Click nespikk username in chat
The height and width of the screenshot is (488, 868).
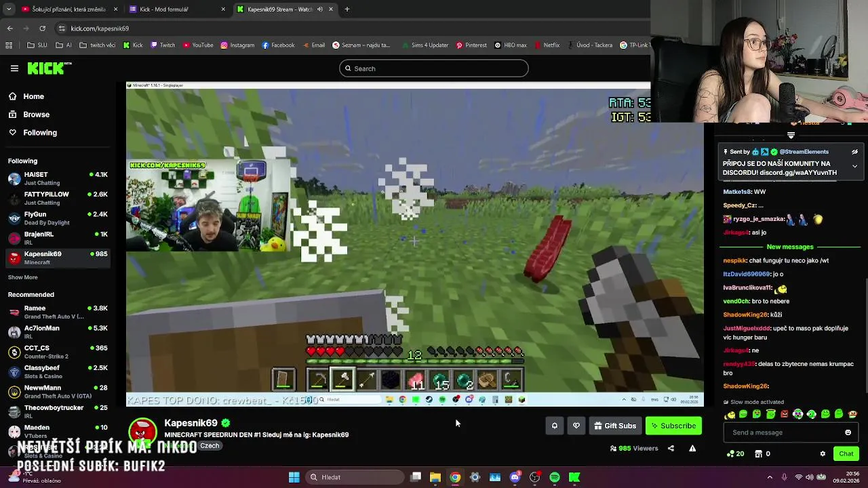734,260
